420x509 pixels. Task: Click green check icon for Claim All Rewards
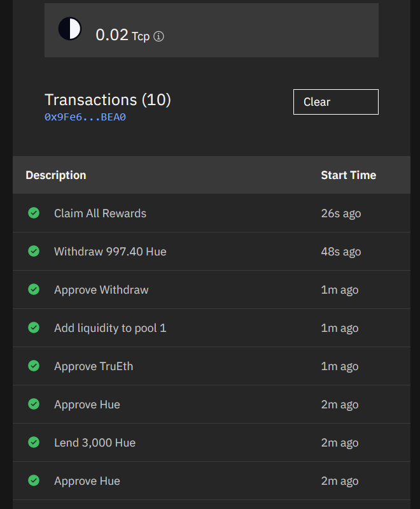point(34,213)
